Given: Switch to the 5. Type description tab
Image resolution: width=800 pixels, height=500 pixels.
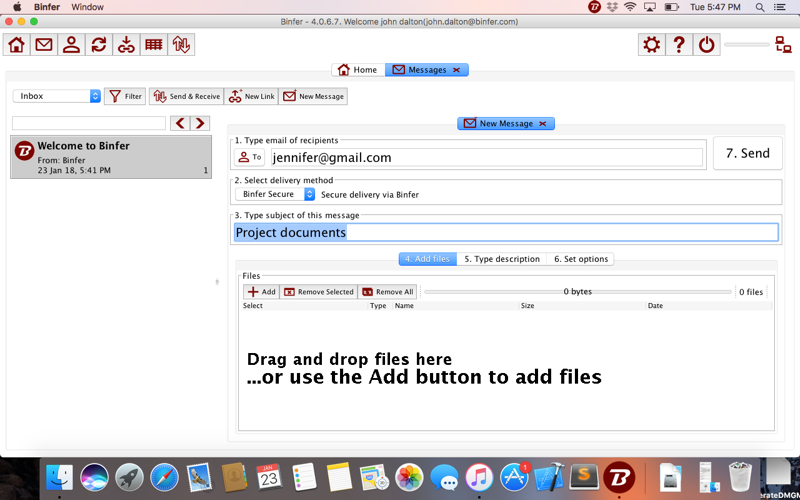Looking at the screenshot, I should click(x=502, y=259).
